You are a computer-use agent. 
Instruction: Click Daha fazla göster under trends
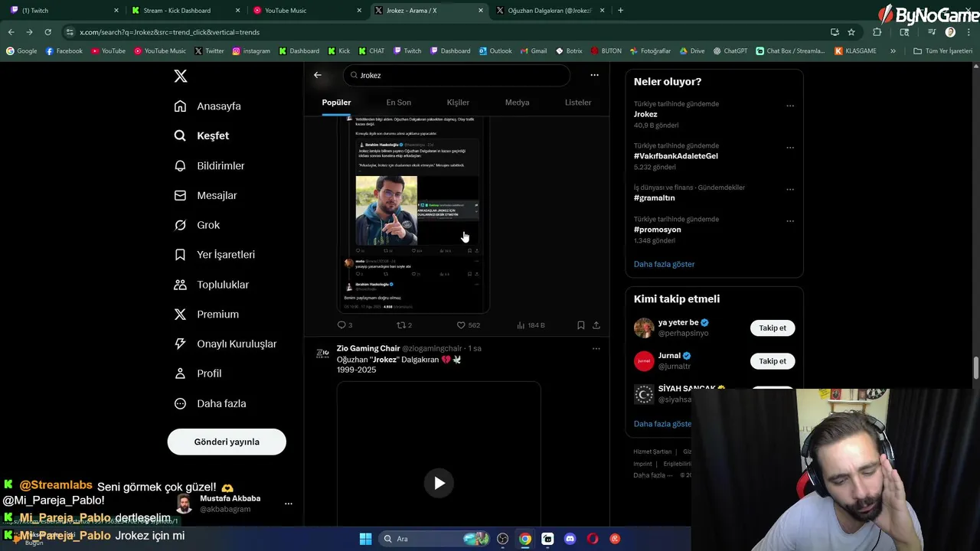(x=664, y=264)
